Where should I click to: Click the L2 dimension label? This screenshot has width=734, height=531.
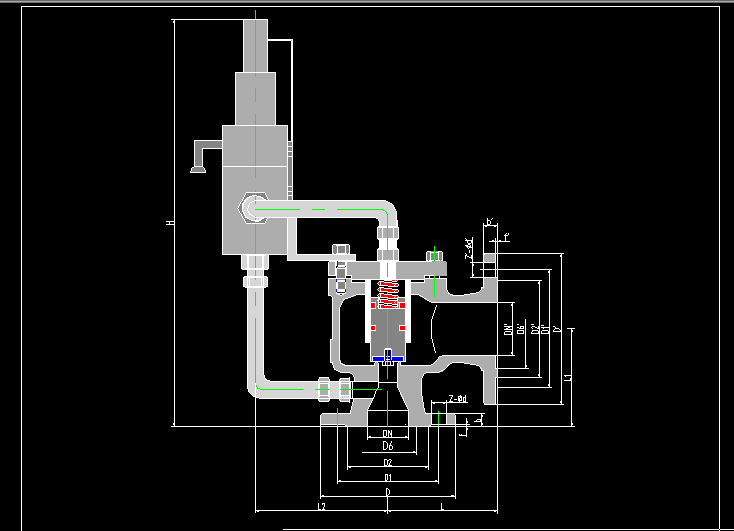pos(321,508)
